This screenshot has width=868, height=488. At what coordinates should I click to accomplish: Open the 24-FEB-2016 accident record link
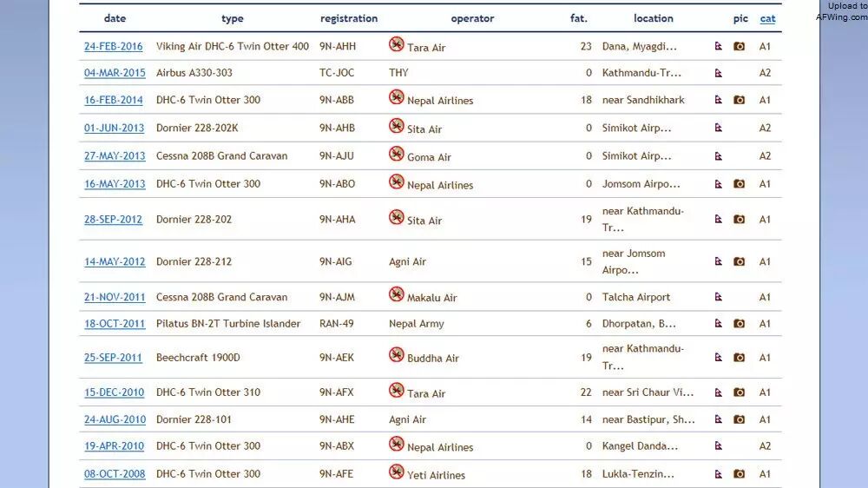114,47
